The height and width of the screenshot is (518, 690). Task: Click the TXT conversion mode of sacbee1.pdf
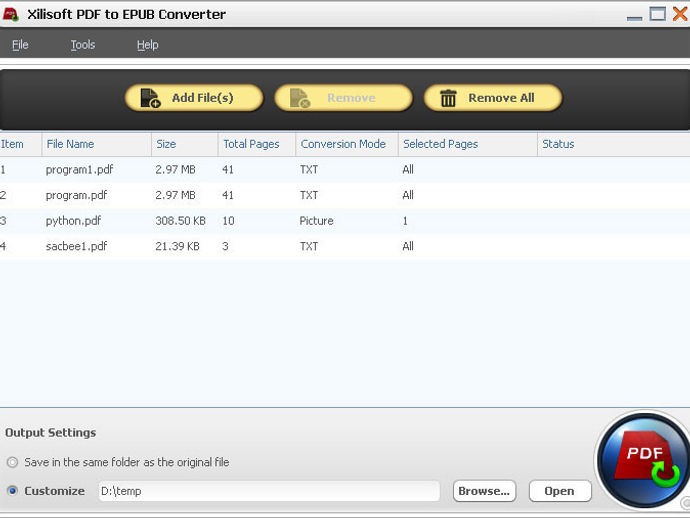pos(309,246)
